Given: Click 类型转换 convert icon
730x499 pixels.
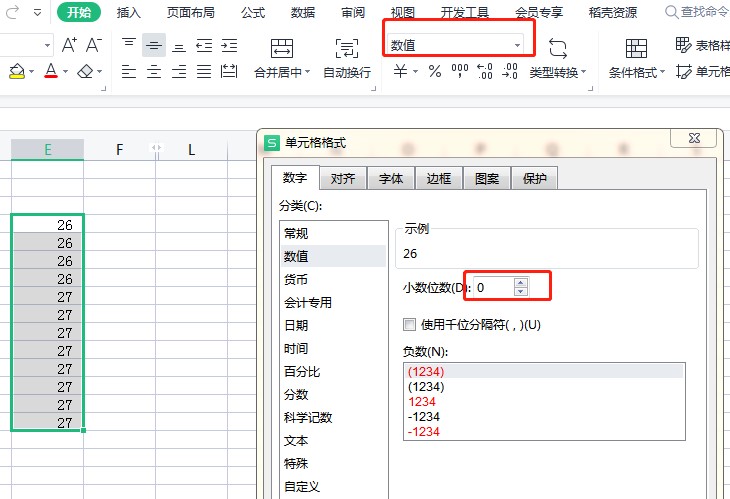Looking at the screenshot, I should [x=558, y=48].
